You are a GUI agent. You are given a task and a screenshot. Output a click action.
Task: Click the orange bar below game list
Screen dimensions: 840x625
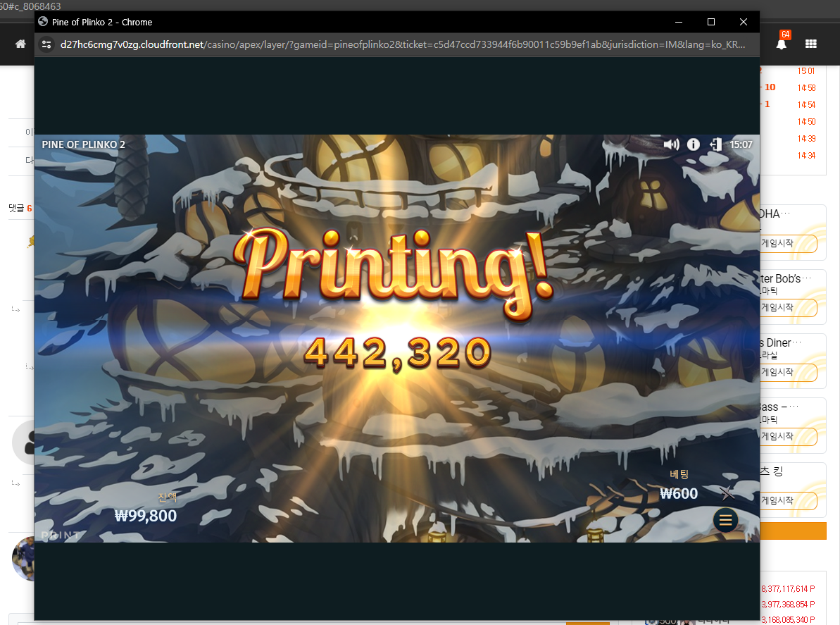tap(794, 531)
